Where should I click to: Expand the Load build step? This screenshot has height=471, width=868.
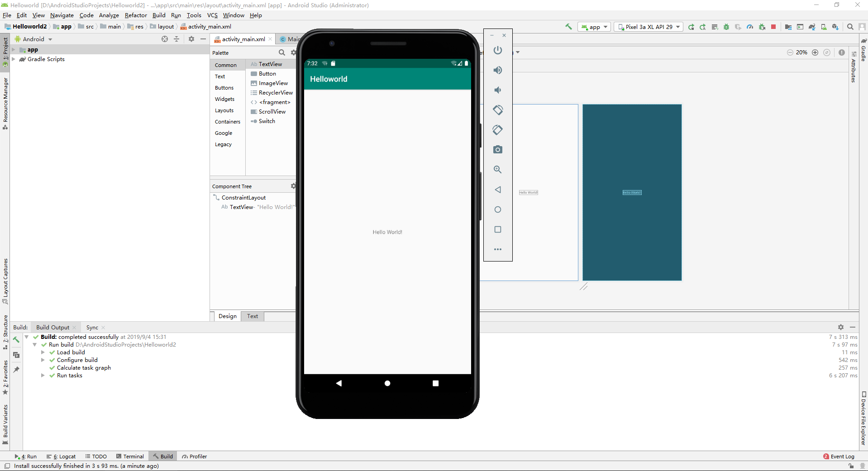click(x=43, y=352)
